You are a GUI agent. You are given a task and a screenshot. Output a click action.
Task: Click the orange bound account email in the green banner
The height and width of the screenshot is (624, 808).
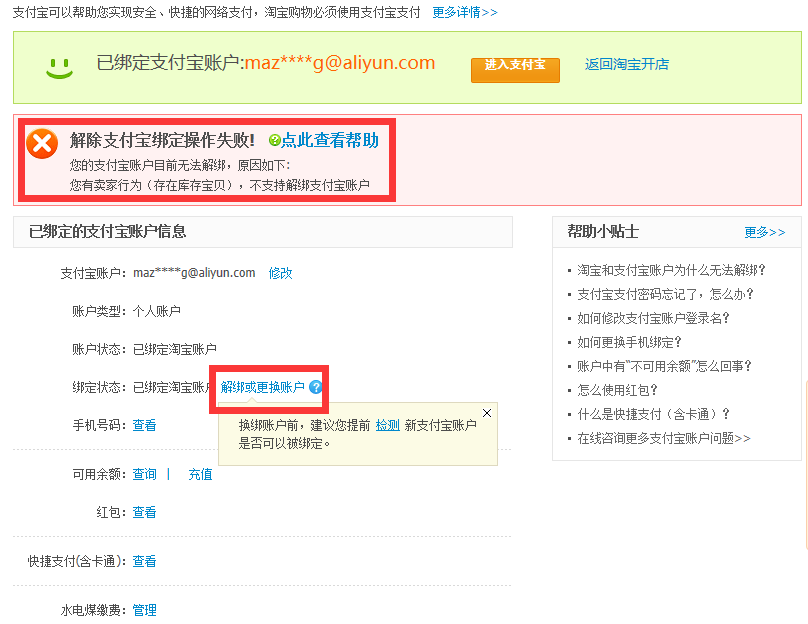click(x=340, y=63)
